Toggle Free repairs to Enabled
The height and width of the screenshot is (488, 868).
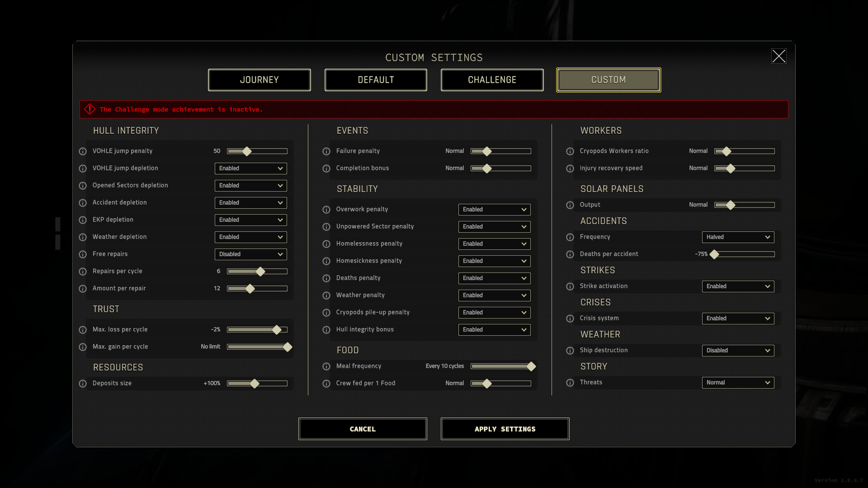[249, 254]
